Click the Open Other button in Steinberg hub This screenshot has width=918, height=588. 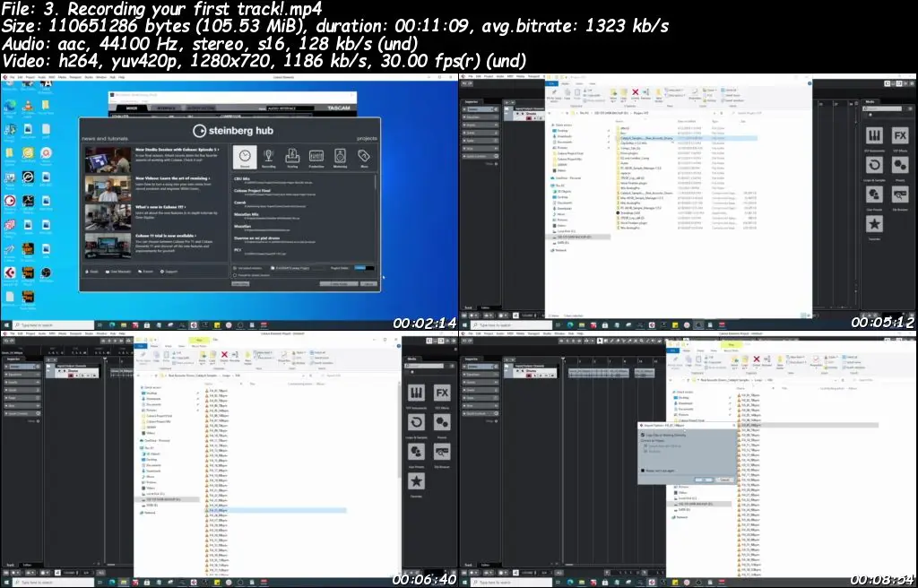click(240, 283)
